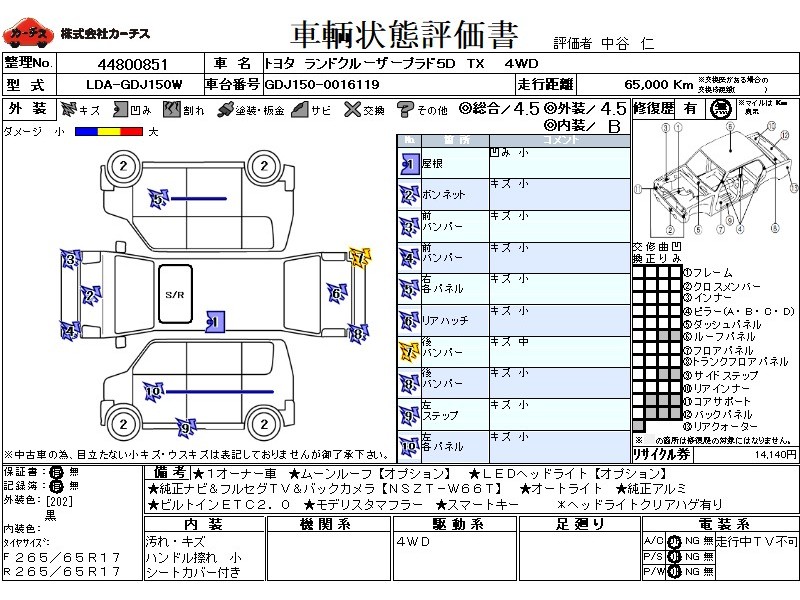
Task: Click the No.5 icon in the 右各パネル row
Action: (x=409, y=289)
